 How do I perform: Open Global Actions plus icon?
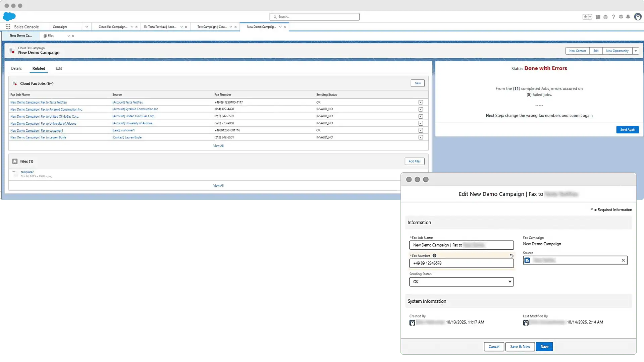click(x=598, y=17)
